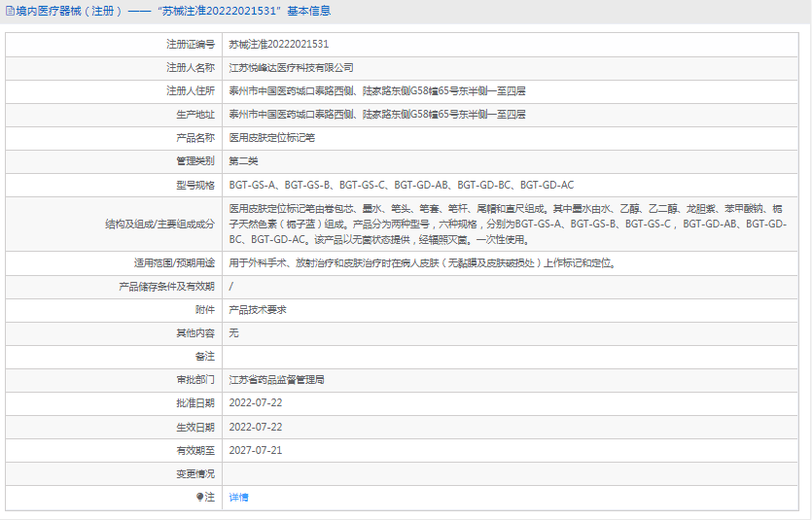
Task: Click the 其他内容 label
Action: [195, 333]
